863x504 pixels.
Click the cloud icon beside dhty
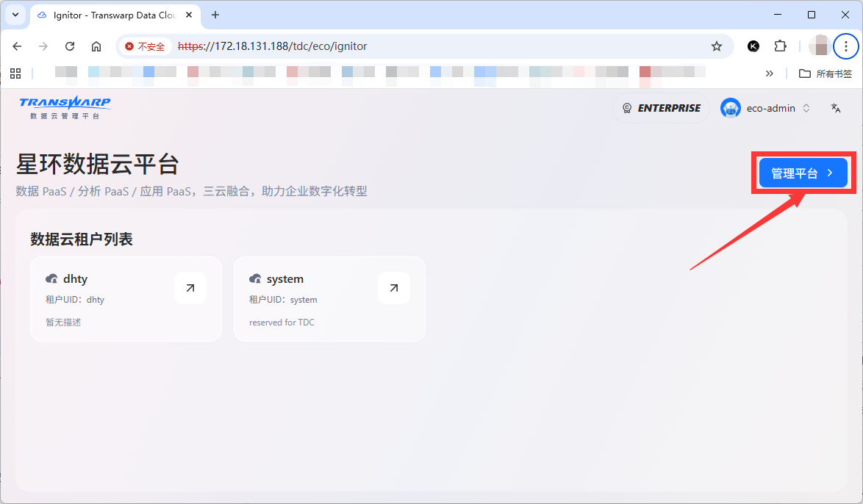[51, 278]
